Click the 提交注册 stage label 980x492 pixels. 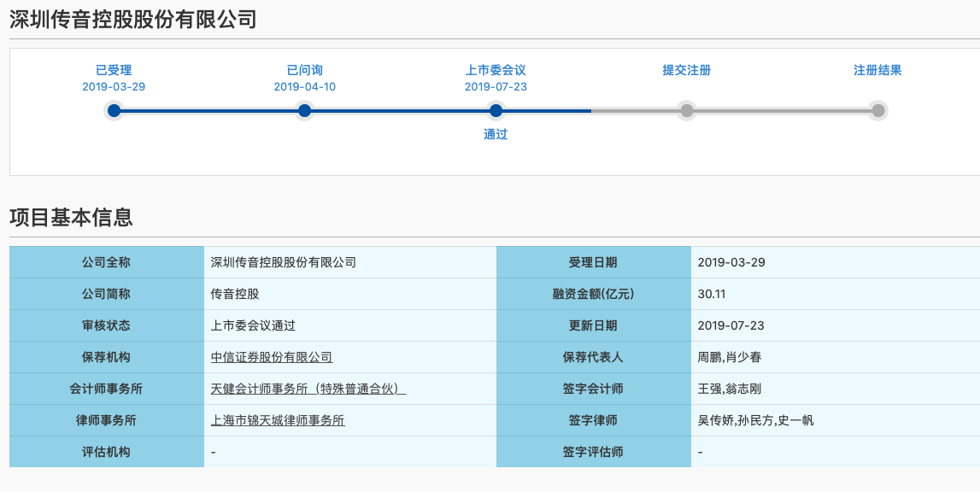coord(687,70)
